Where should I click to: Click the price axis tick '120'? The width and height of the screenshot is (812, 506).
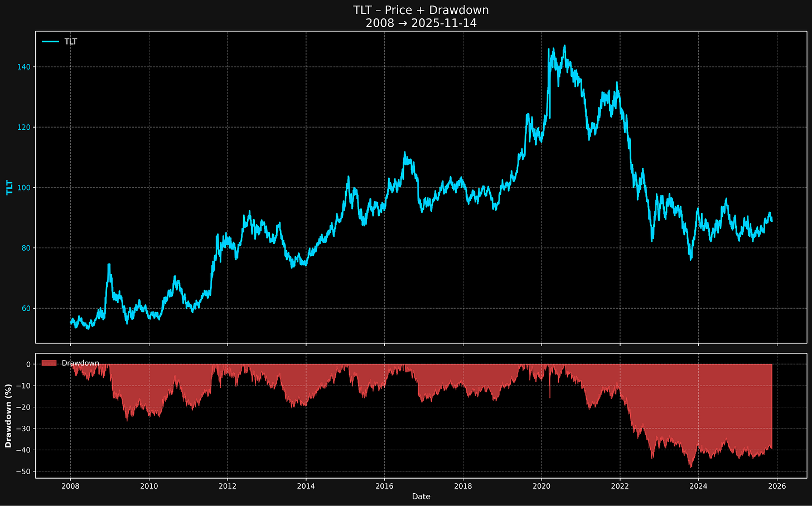pos(25,127)
